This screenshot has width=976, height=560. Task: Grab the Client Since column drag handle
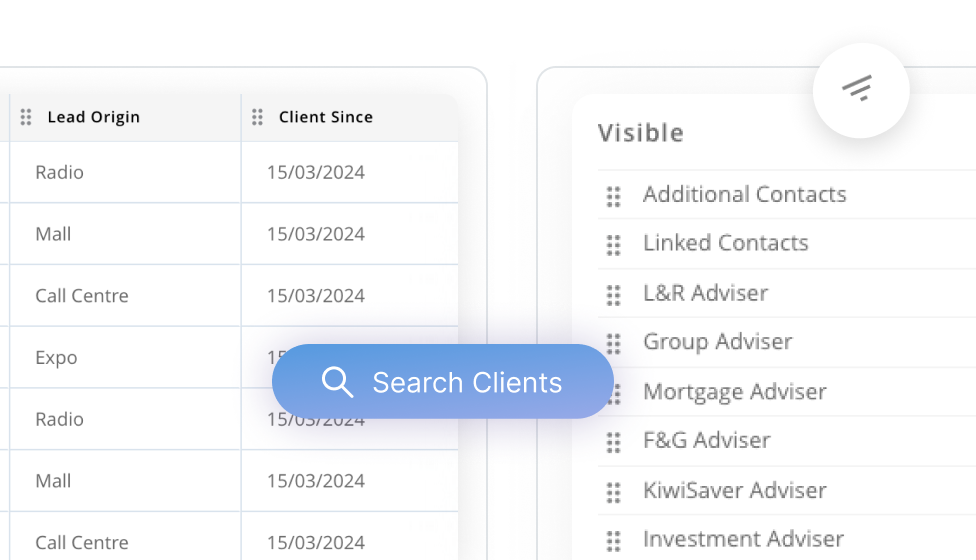pyautogui.click(x=257, y=117)
